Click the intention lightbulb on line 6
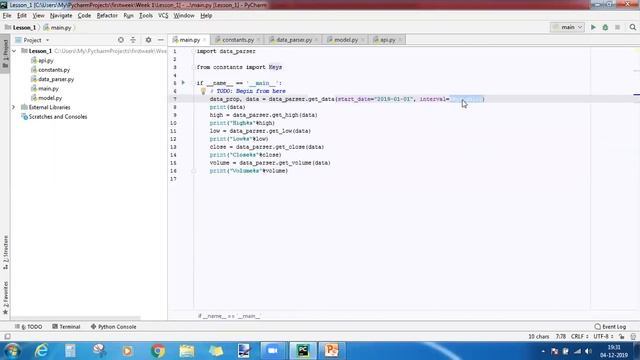Viewport: 640px width, 360px height. click(x=203, y=91)
